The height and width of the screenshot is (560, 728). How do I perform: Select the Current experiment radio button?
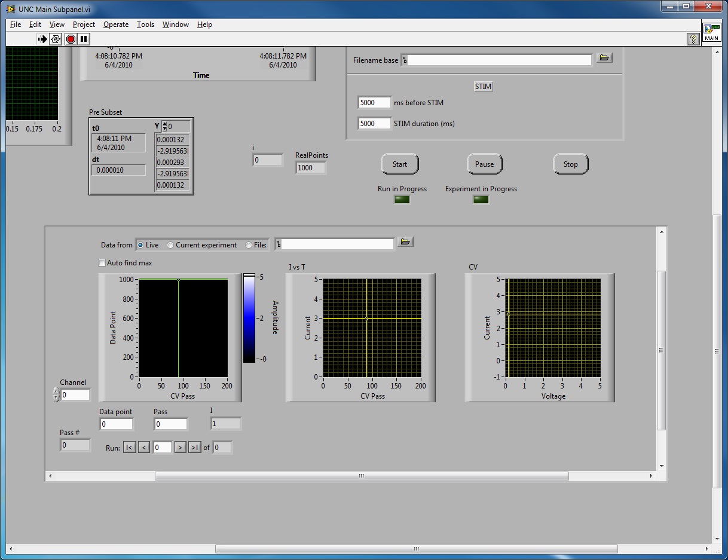(170, 245)
